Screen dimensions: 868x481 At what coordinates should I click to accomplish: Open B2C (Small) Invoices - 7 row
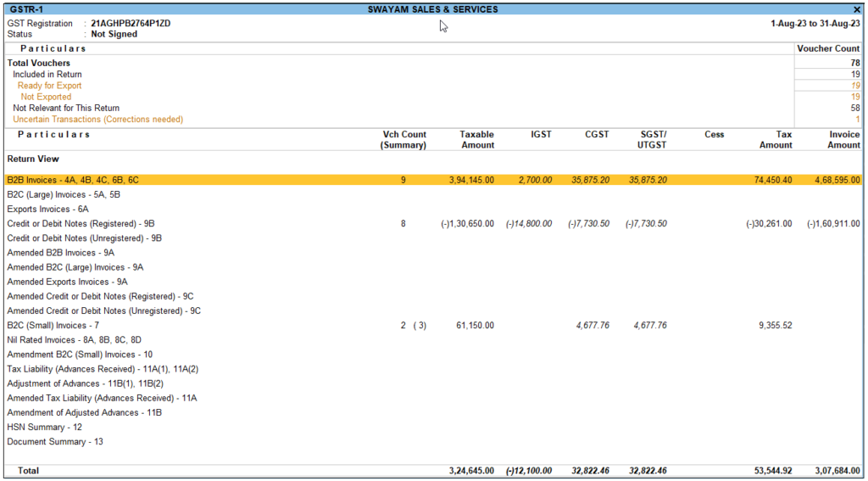tap(53, 325)
